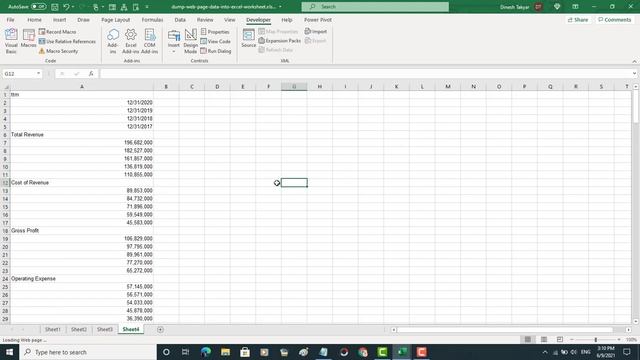Switch to the Data tab
640x360 pixels.
(180, 20)
